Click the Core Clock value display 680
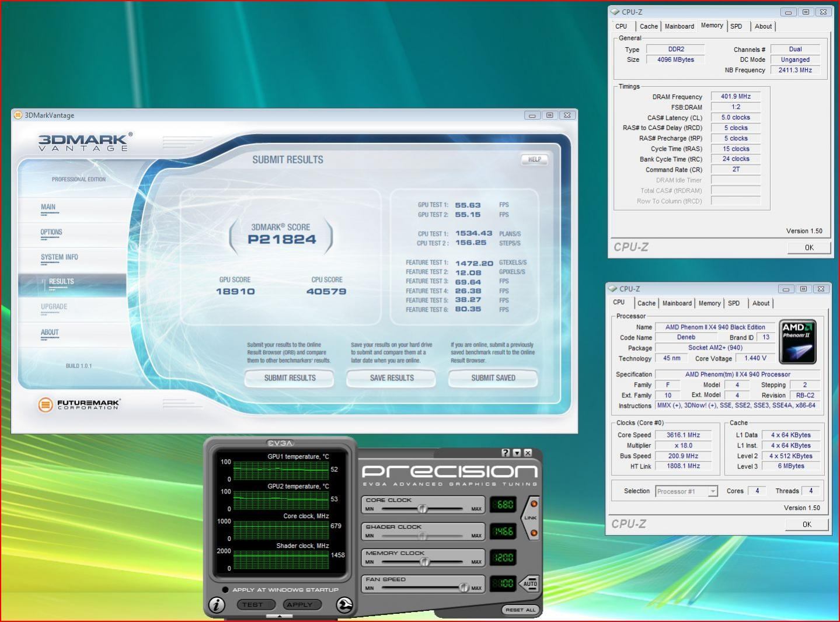This screenshot has width=840, height=622. [503, 505]
